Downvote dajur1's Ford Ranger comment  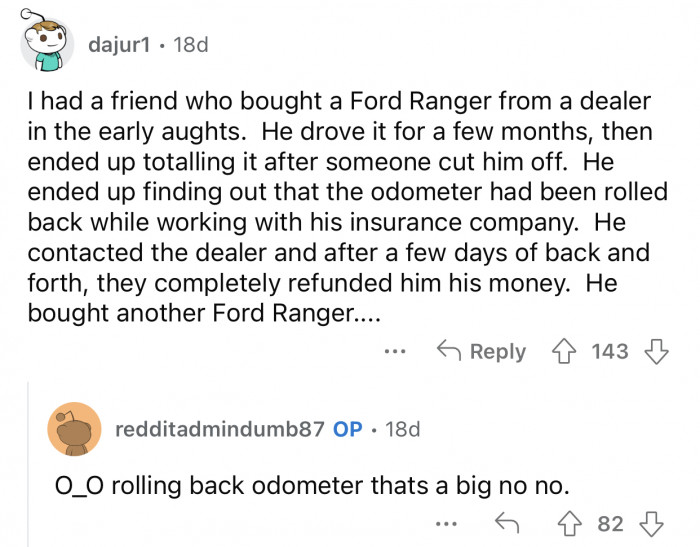point(656,351)
